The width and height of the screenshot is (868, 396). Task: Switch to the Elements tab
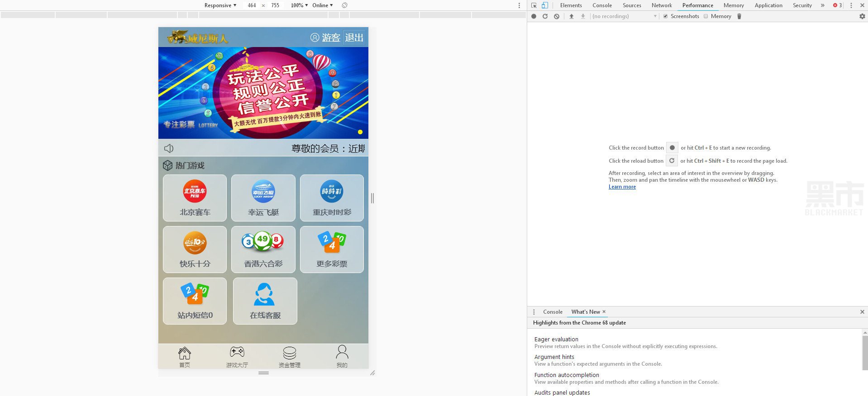[571, 5]
